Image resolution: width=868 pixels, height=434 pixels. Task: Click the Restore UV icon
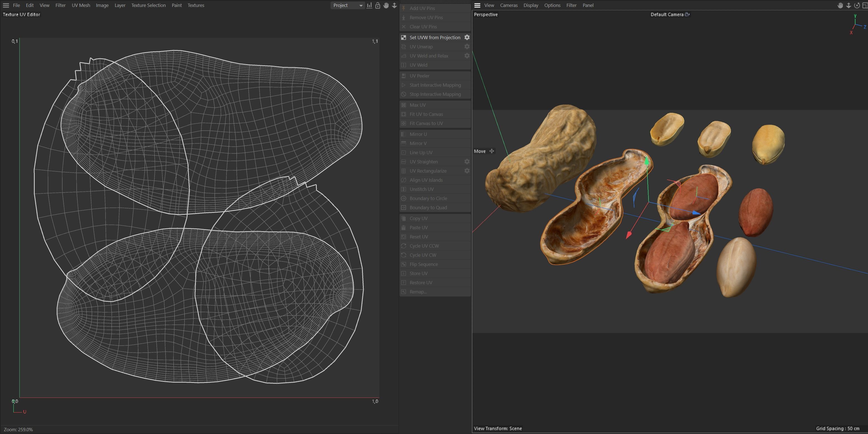click(x=404, y=282)
